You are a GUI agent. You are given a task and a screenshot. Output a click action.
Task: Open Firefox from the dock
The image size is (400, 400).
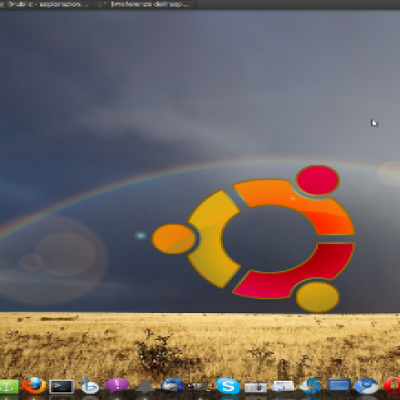click(x=34, y=386)
